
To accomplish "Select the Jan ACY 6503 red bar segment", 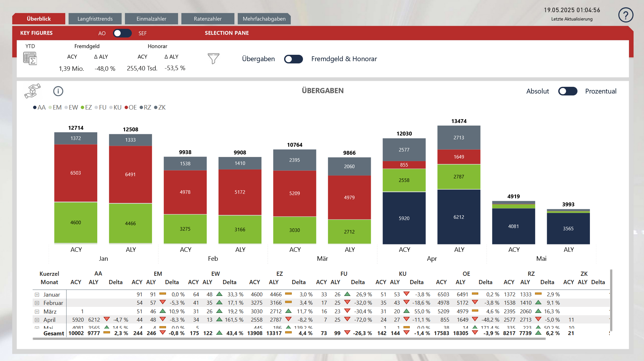I will (x=76, y=173).
